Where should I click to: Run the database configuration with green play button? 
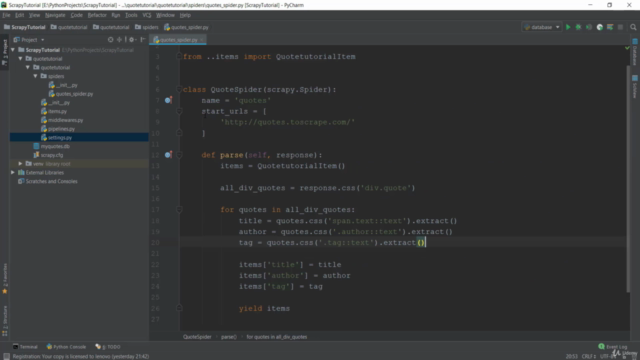tap(568, 27)
